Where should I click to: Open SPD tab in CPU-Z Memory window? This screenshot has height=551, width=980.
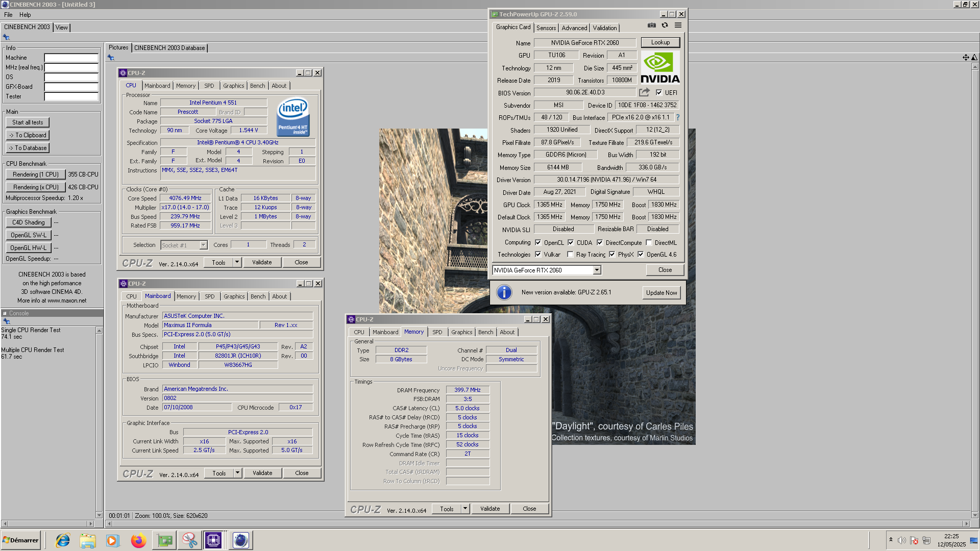437,332
